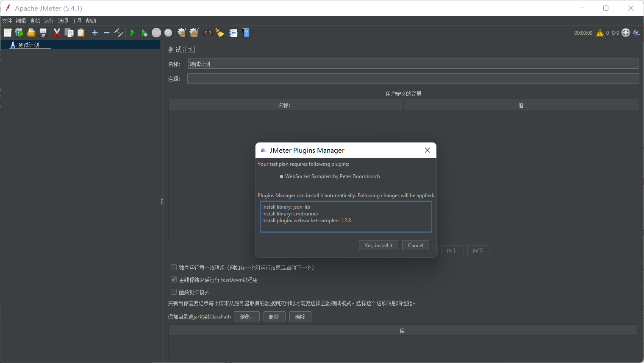Select the 测试计划 tree node

point(29,45)
